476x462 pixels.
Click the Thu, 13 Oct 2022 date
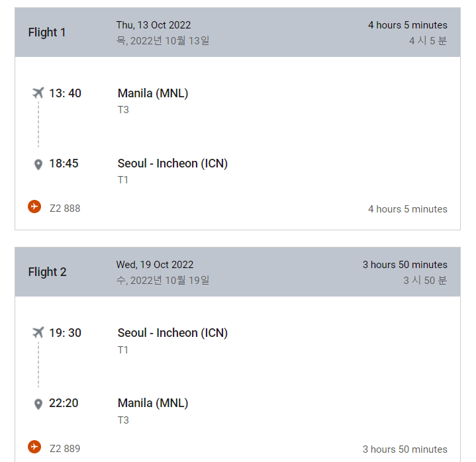pos(154,25)
